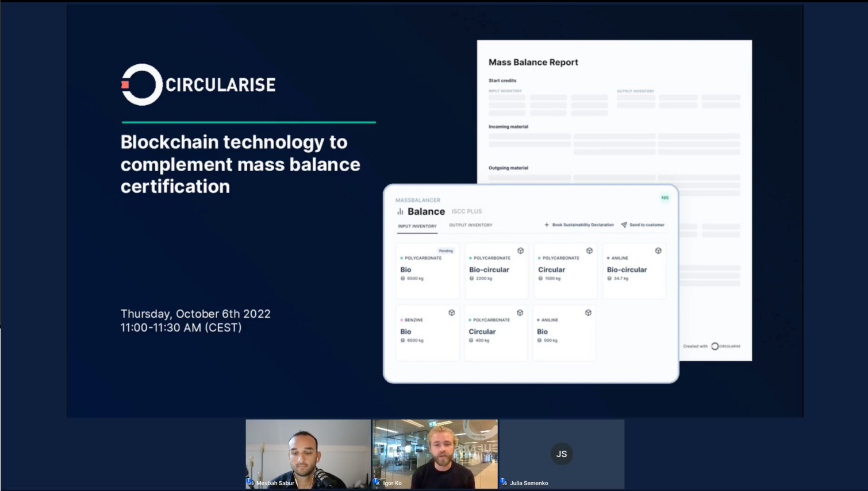Toggle the purple status dot on the Aniline Bio card
This screenshot has width=868, height=491.
[x=538, y=320]
